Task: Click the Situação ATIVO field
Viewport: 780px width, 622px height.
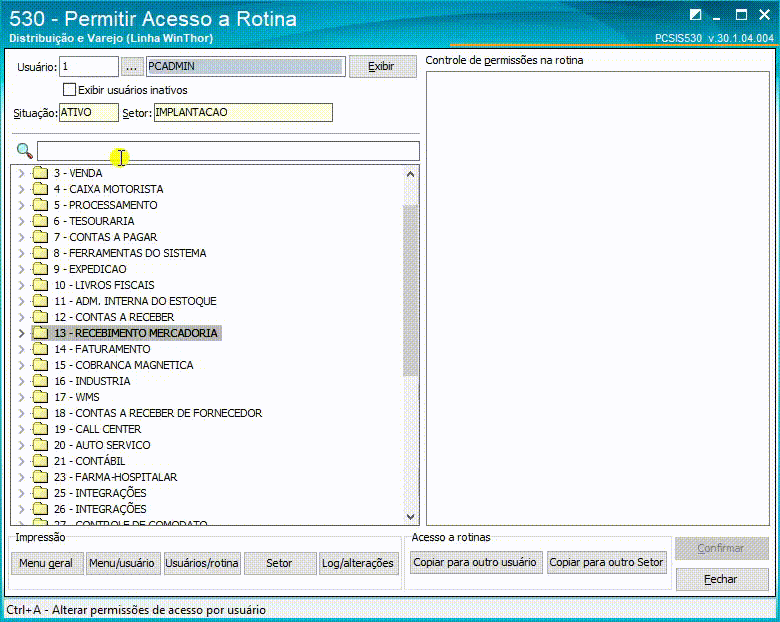Action: pyautogui.click(x=89, y=112)
